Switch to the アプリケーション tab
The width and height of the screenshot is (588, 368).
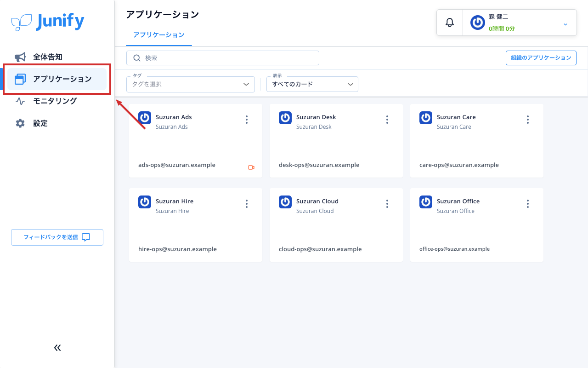[x=159, y=35]
